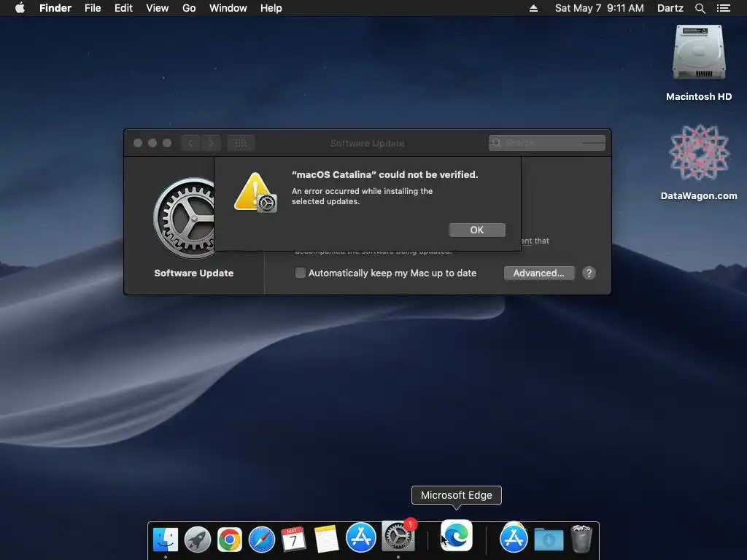This screenshot has height=560, width=747.
Task: Open Calendar showing May 7 in Dock
Action: (293, 540)
